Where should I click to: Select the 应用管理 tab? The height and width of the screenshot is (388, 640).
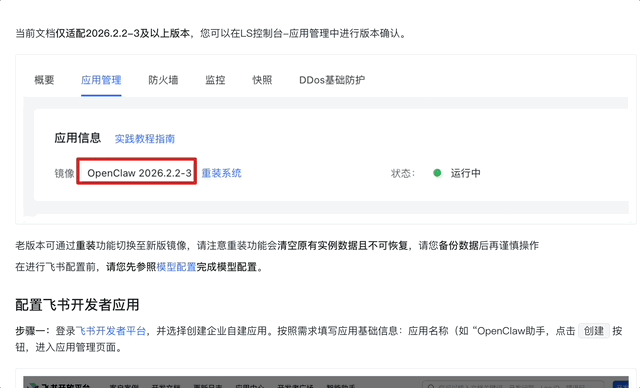point(101,80)
